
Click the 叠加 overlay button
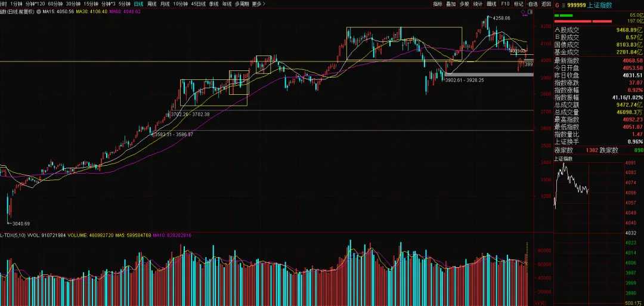coord(451,4)
